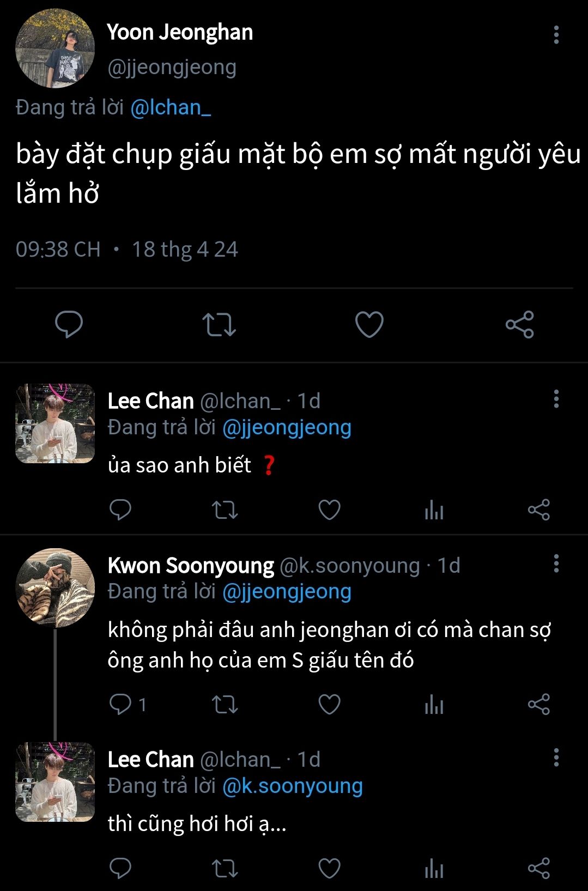Viewport: 588px width, 891px height.
Task: Retweet Lee Chan's "ủa sao anh biết" reply
Action: point(225,510)
